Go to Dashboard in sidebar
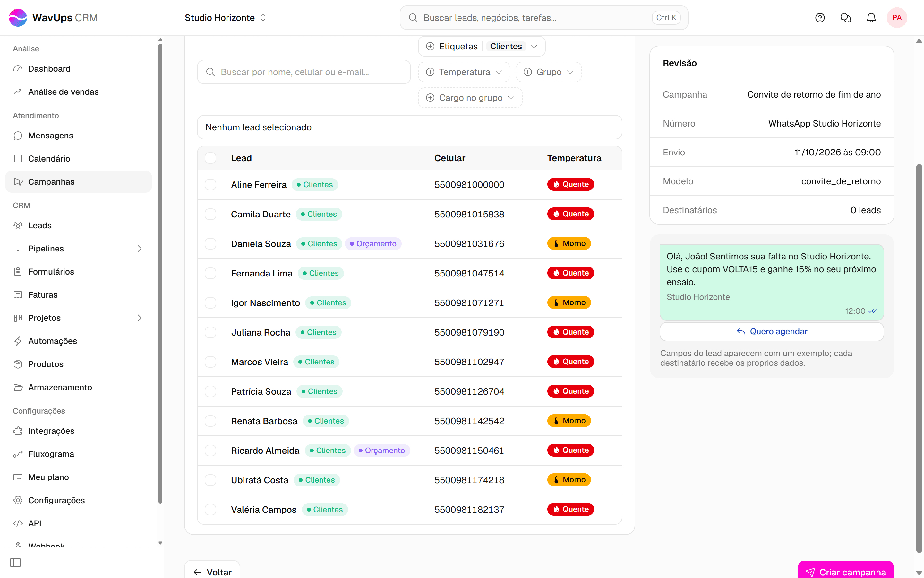 point(79,69)
